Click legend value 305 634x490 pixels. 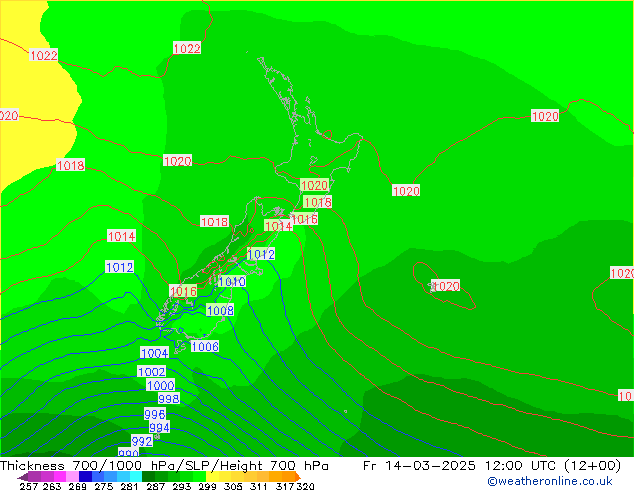coord(233,486)
